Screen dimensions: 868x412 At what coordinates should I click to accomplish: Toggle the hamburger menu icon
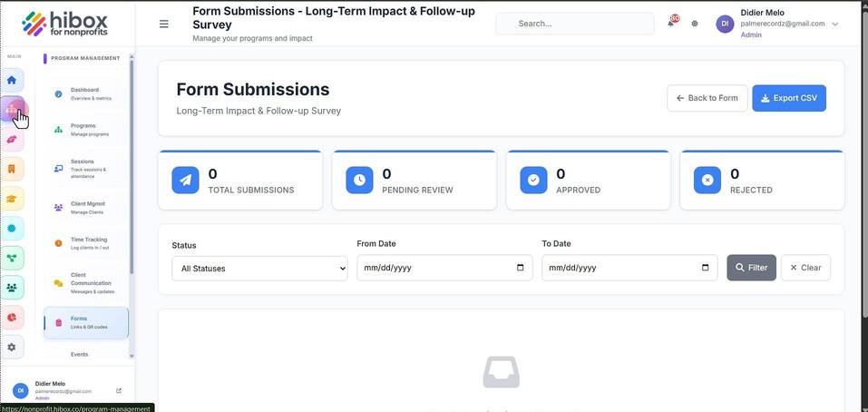[164, 24]
